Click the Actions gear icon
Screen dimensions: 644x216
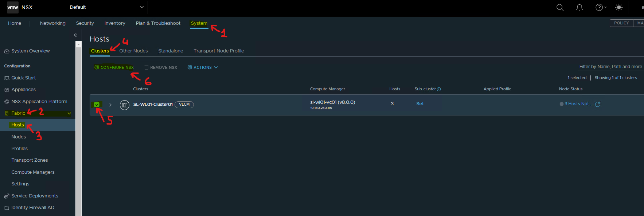click(x=190, y=67)
